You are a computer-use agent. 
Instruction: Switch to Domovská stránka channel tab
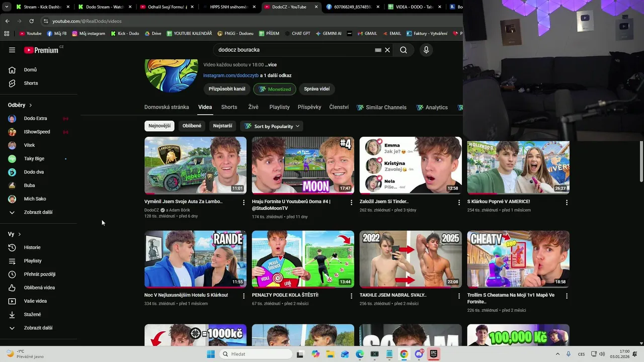tap(167, 107)
